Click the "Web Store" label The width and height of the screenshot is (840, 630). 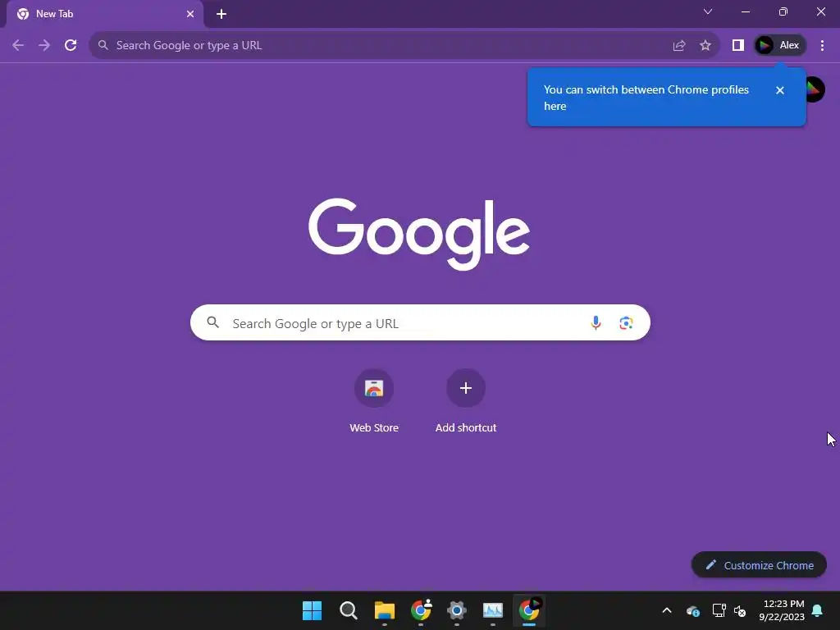(x=374, y=427)
